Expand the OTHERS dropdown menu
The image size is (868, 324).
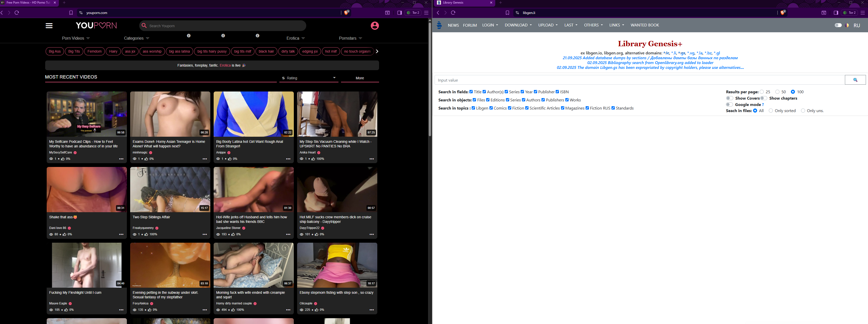[x=593, y=25]
